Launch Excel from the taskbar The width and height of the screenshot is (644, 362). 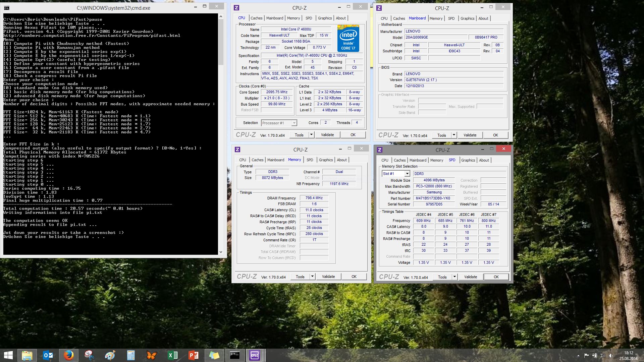pos(172,355)
